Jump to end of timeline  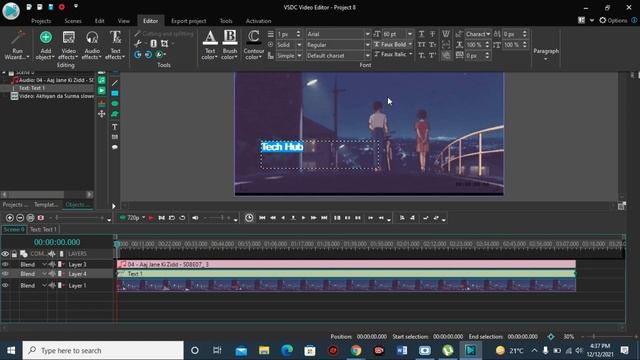[324, 218]
